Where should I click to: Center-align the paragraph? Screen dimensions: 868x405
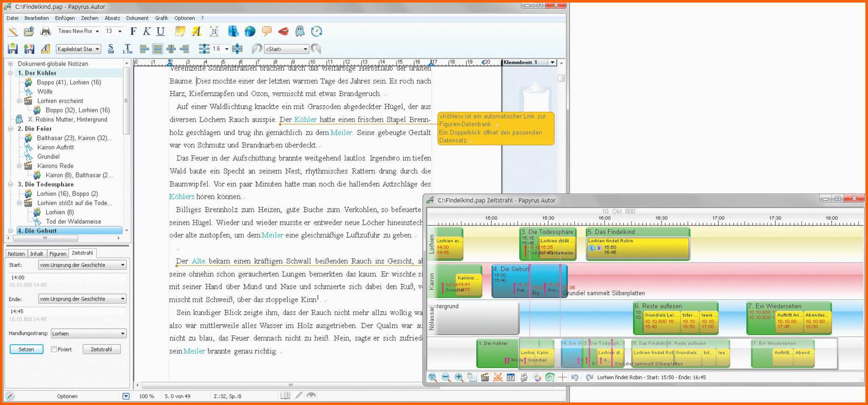pyautogui.click(x=171, y=49)
